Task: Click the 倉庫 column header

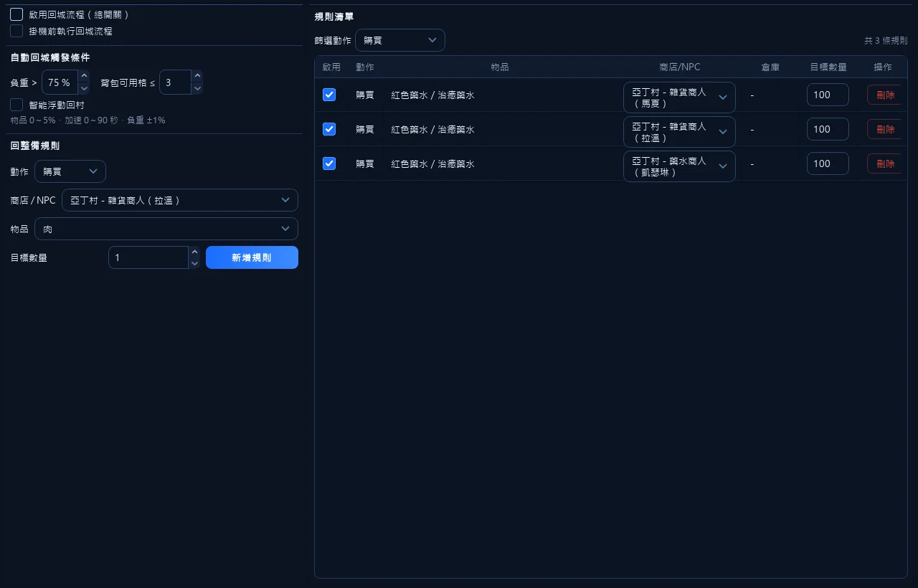Action: click(770, 67)
